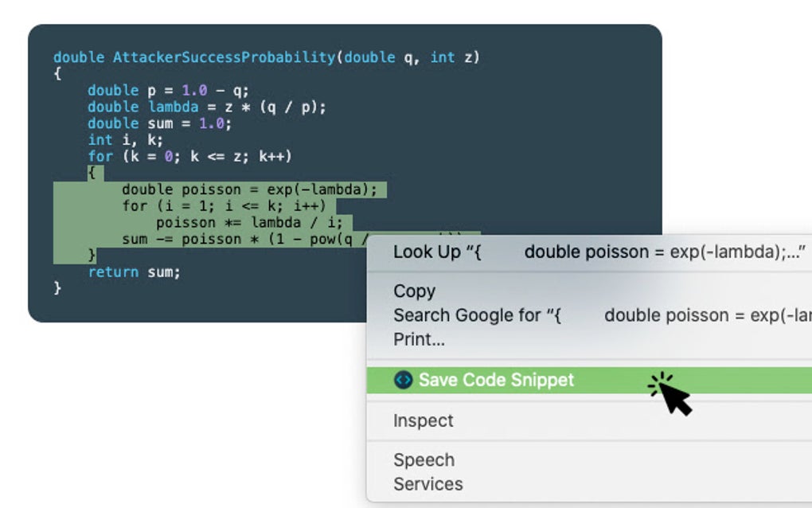Viewport: 812px width, 508px height.
Task: Open Inspect from the context menu
Action: point(423,420)
